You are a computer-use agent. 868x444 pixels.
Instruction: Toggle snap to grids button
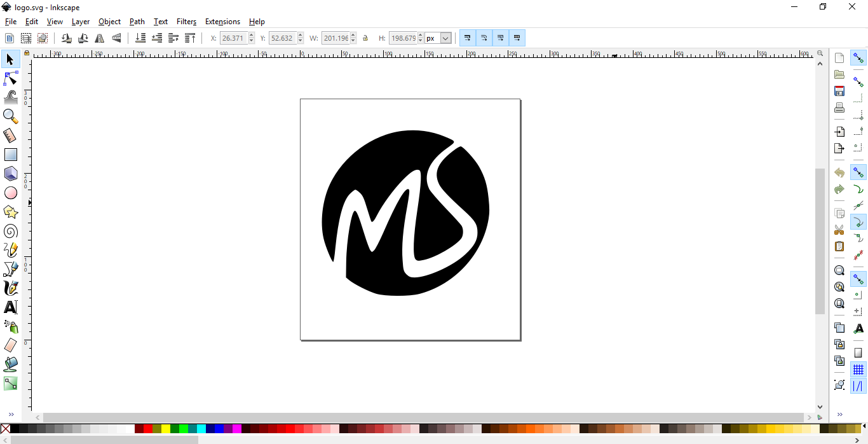[858, 370]
